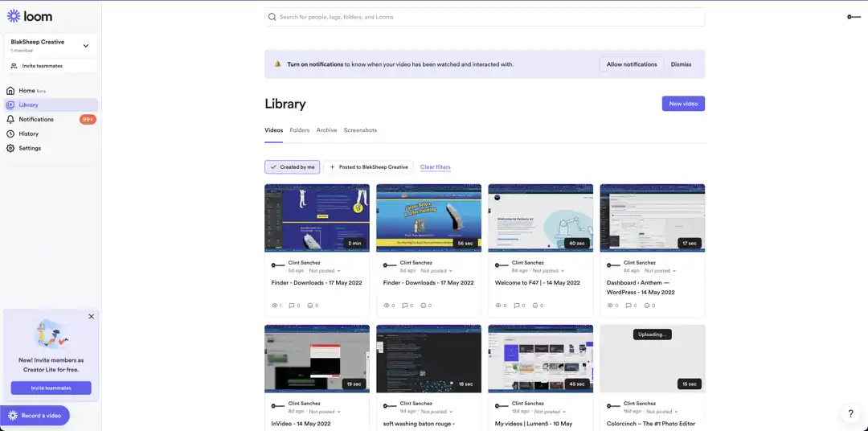Image resolution: width=868 pixels, height=431 pixels.
Task: Switch to the Videos tab
Action: click(273, 130)
